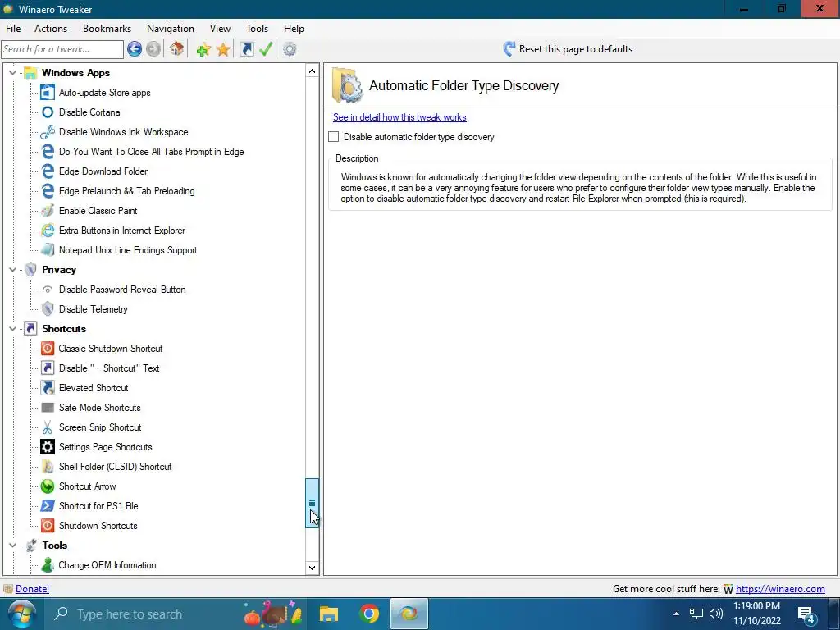The image size is (840, 630).
Task: Click the Donate! link
Action: (32, 589)
